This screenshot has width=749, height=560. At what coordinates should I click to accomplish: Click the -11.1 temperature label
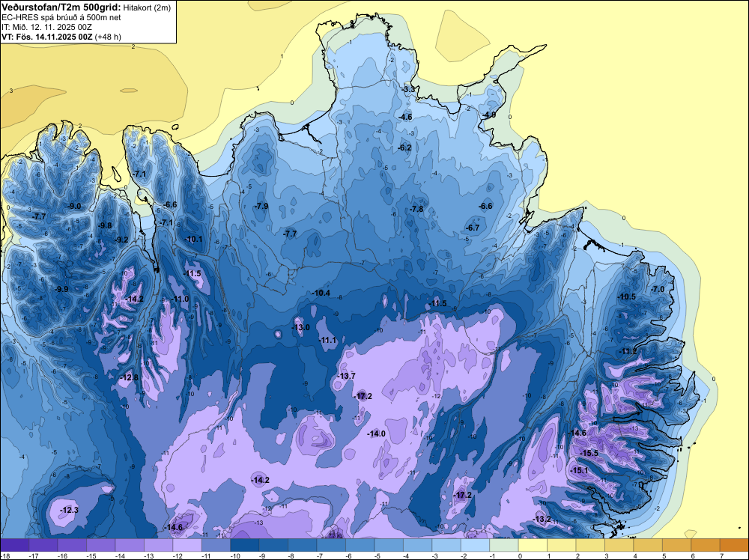(x=328, y=340)
